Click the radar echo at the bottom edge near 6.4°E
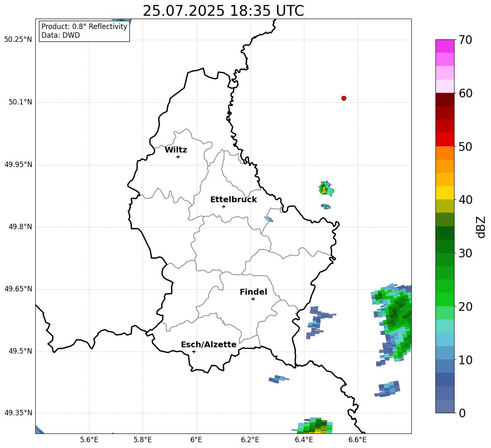The height and width of the screenshot is (448, 491). pyautogui.click(x=312, y=426)
